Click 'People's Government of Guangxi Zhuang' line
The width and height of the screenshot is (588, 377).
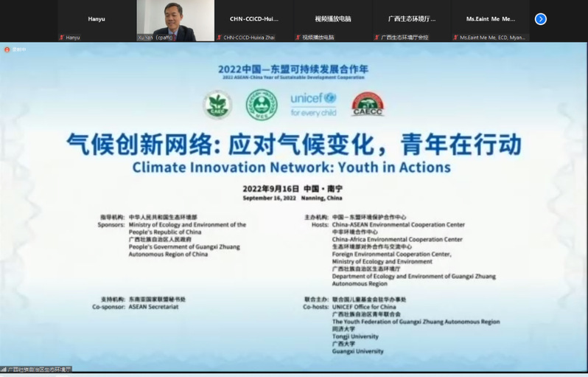coord(184,246)
